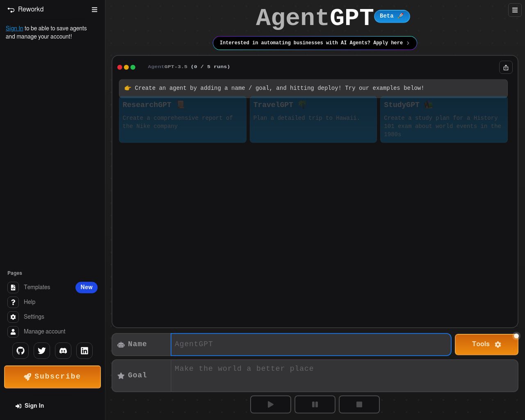Click the Sign In link at top
Image resolution: width=525 pixels, height=420 pixels.
tap(14, 28)
